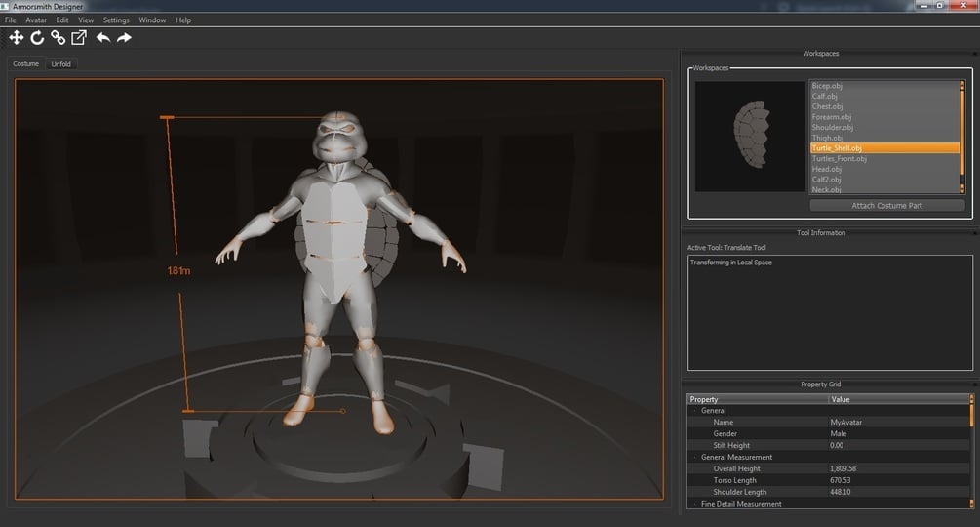Undo the last action
This screenshot has height=527, width=980.
tap(103, 38)
